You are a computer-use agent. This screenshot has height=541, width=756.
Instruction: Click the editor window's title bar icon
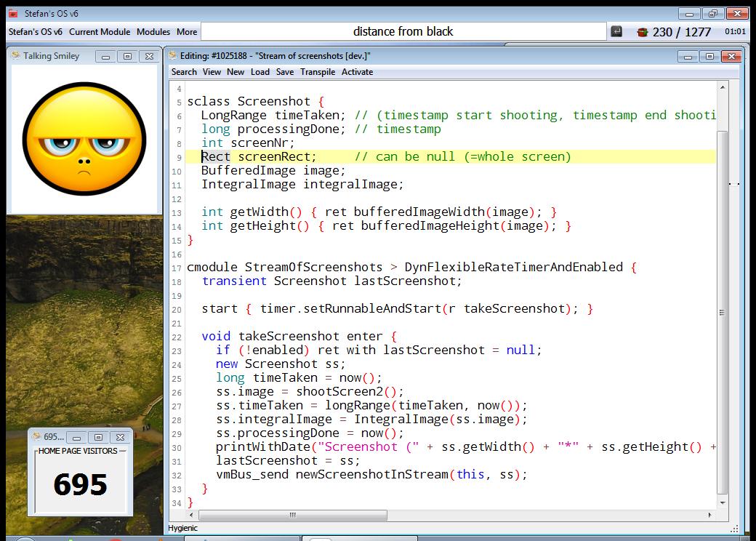(x=172, y=55)
